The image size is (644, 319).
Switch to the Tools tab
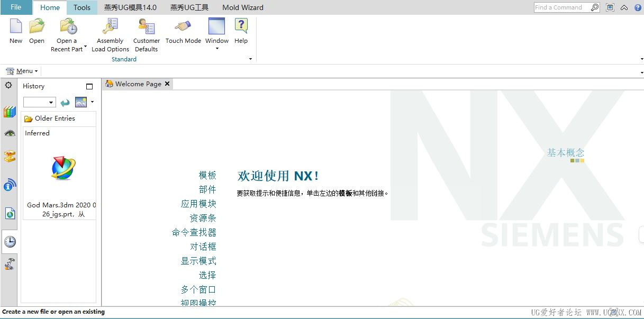tap(82, 7)
